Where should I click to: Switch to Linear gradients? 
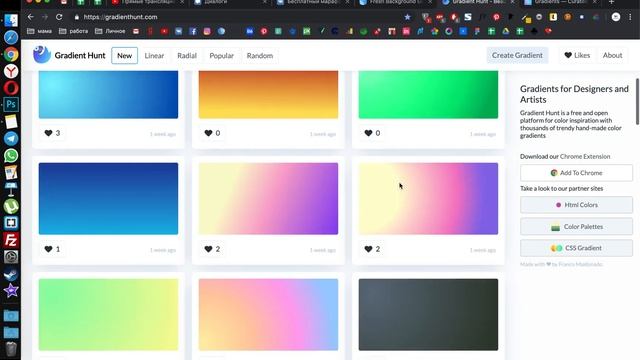154,56
